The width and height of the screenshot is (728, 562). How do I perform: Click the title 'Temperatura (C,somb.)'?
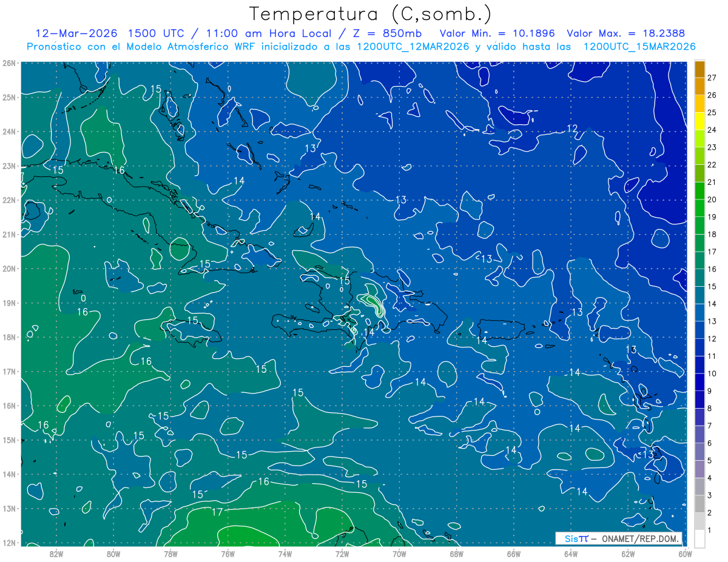(x=370, y=14)
